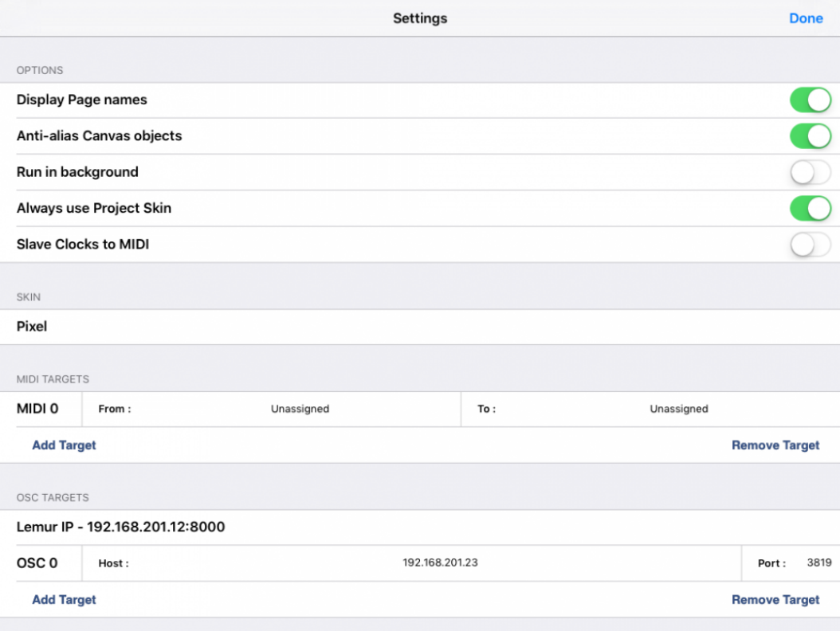This screenshot has height=631, width=840.
Task: Enable Slave Clocks to MIDI switch
Action: tap(810, 245)
